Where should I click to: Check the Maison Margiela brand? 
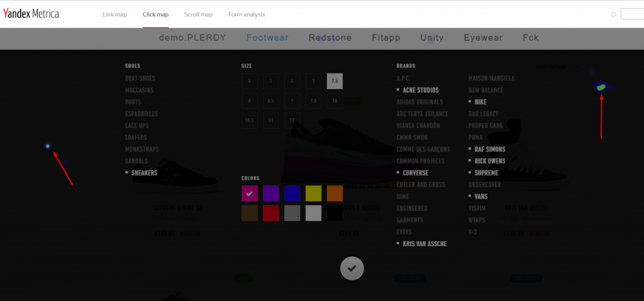point(491,78)
